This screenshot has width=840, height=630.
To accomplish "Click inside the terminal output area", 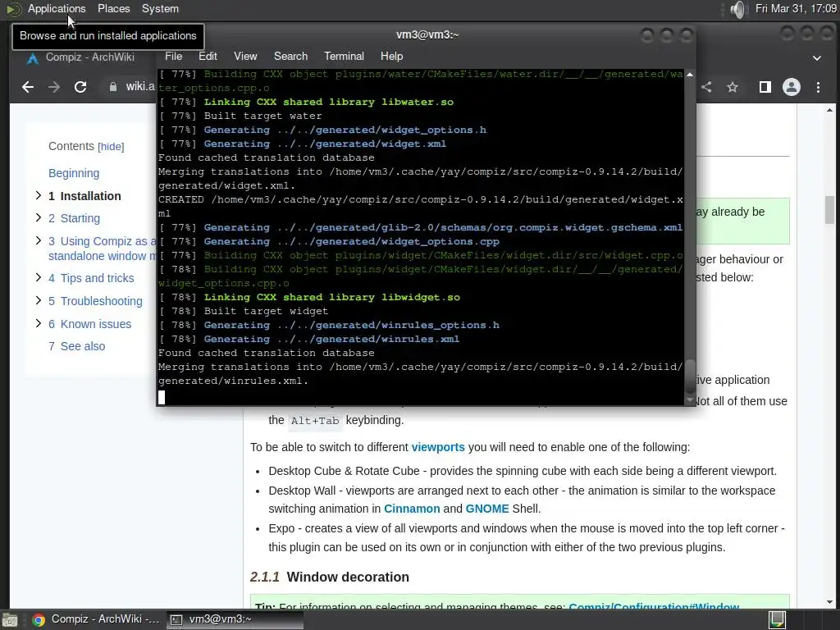I will pyautogui.click(x=420, y=237).
